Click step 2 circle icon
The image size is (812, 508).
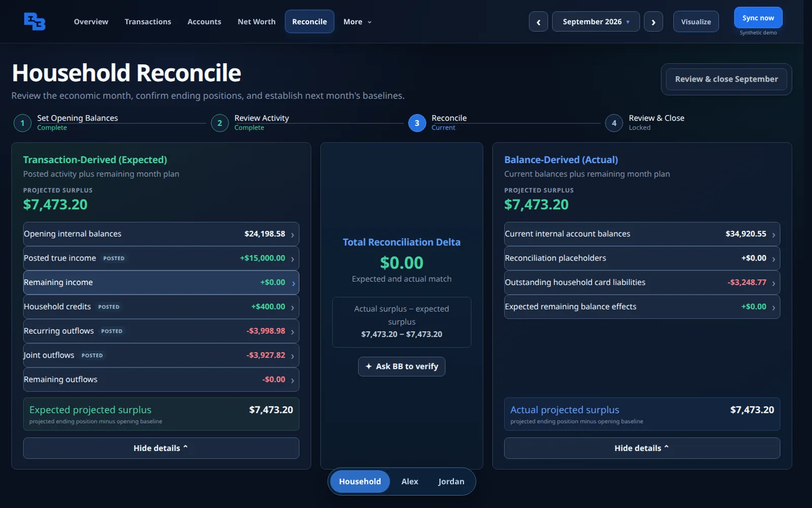click(x=220, y=123)
